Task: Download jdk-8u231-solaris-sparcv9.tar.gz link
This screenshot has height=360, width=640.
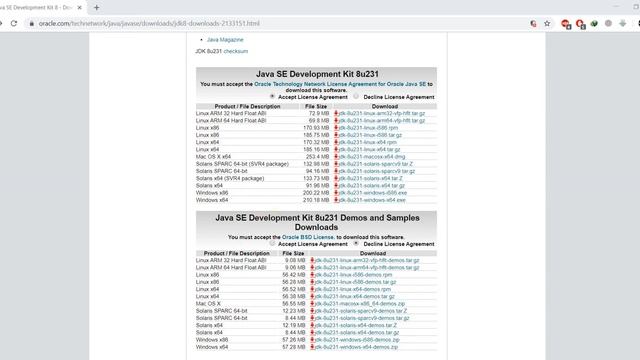Action: pos(377,171)
